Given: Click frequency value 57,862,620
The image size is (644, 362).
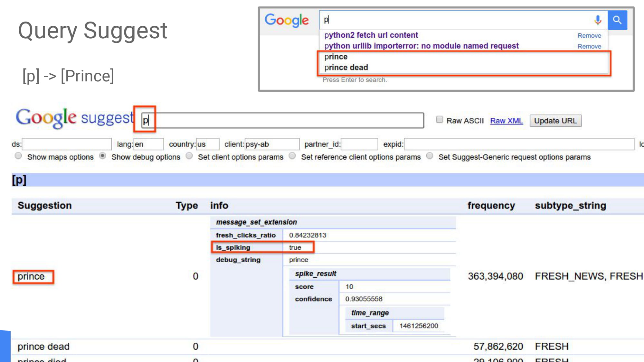Looking at the screenshot, I should tap(498, 347).
